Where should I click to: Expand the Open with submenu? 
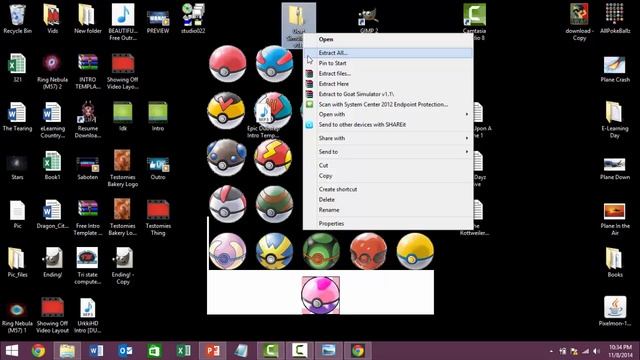388,114
